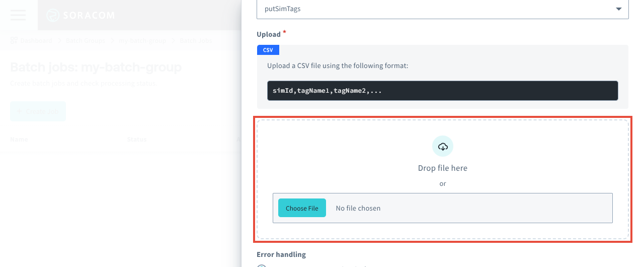Open the putSimTags dropdown
This screenshot has height=267, width=644.
443,9
